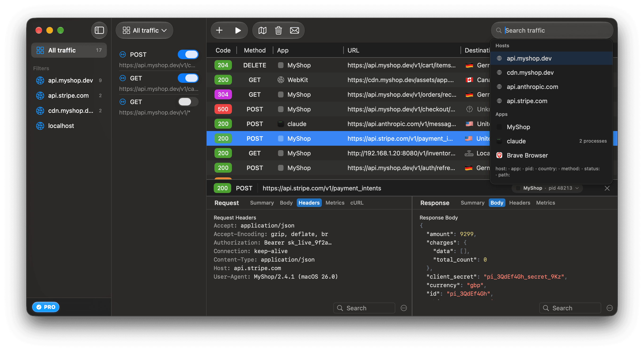
Task: Focus the Search traffic field
Action: click(x=552, y=30)
